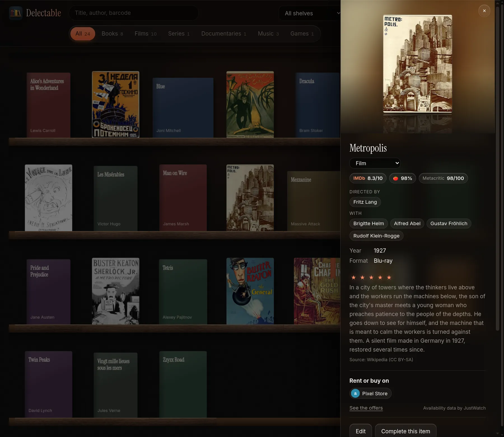Open the Cabinet of Dr. Caligari poster

click(250, 104)
